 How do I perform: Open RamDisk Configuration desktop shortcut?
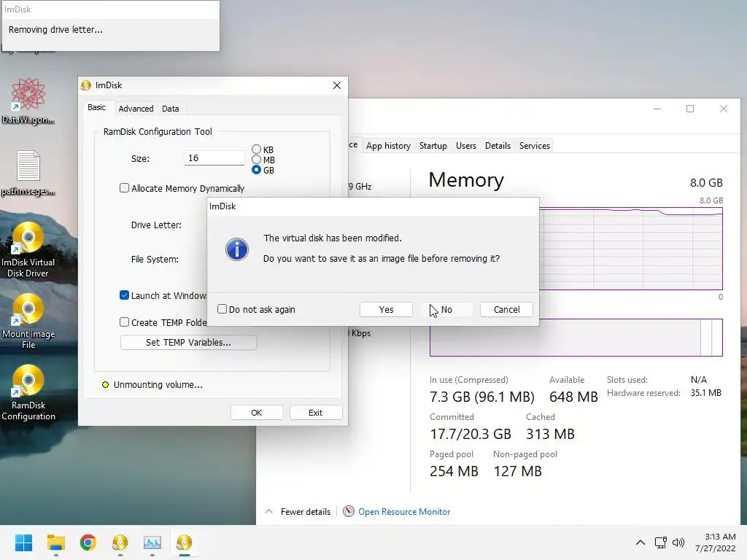28,392
